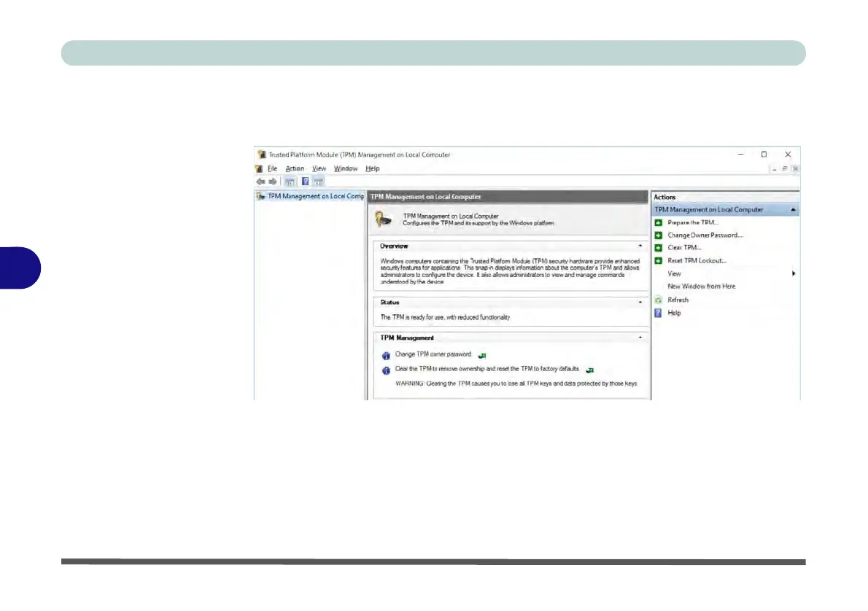Select TPM Management on Local Computer tree node
Viewport: 868px width, 611px height.
316,196
